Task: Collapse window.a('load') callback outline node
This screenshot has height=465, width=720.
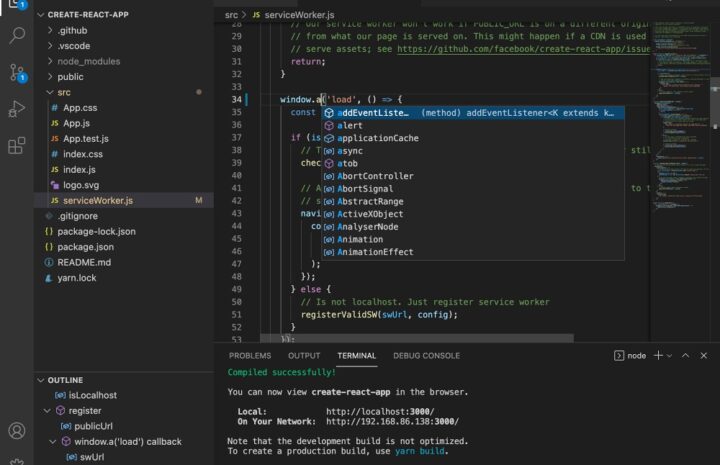Action: pyautogui.click(x=53, y=441)
